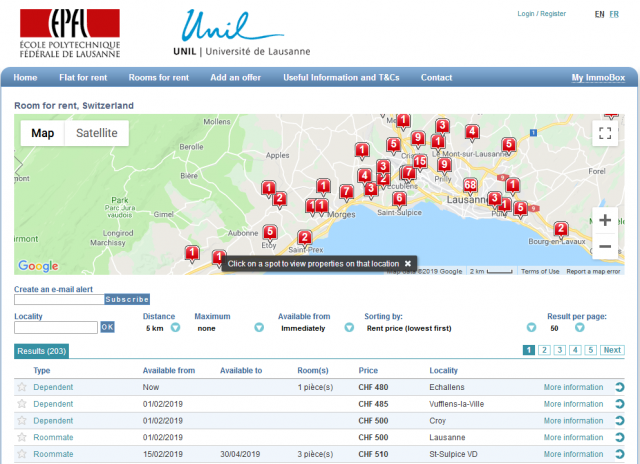Favorite the Vufflens-la-Ville listing star
This screenshot has height=464, width=640.
(x=21, y=404)
